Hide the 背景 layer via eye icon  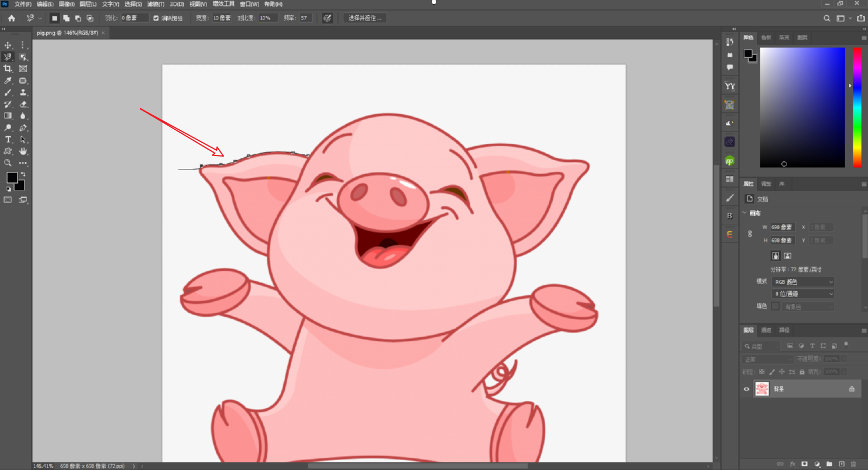pos(746,389)
